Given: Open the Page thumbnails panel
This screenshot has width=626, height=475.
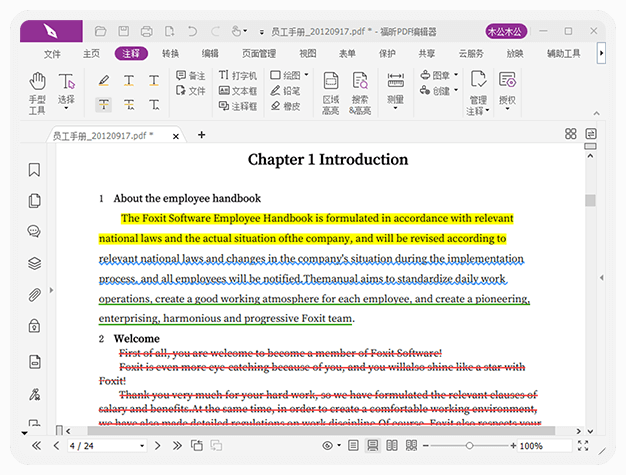Looking at the screenshot, I should click(x=34, y=200).
